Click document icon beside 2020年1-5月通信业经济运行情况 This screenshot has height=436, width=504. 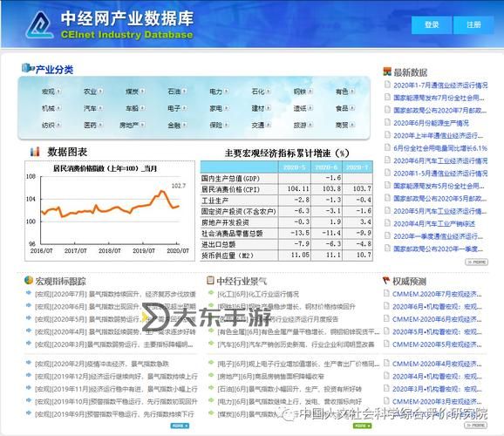[x=387, y=173]
